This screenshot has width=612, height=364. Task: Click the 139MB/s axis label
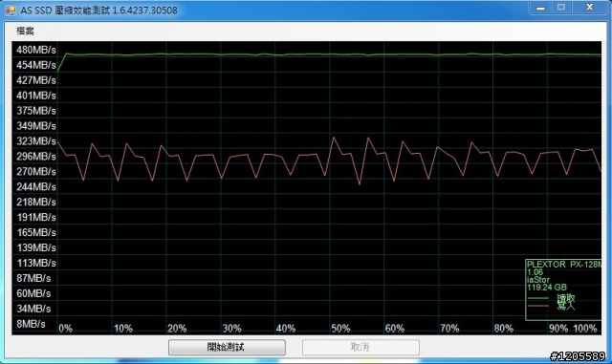tap(36, 247)
